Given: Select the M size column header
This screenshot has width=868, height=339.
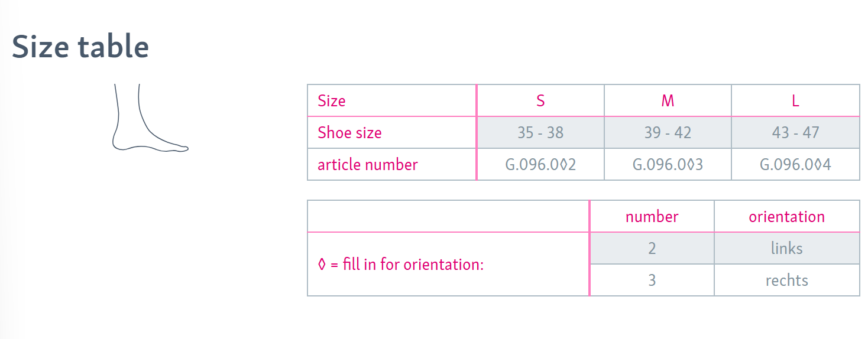Looking at the screenshot, I should (668, 100).
